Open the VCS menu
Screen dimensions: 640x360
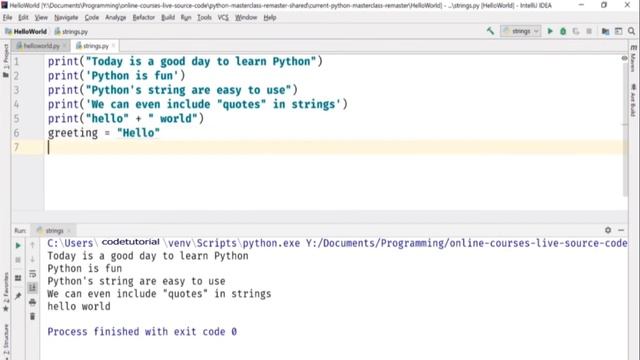(223, 18)
